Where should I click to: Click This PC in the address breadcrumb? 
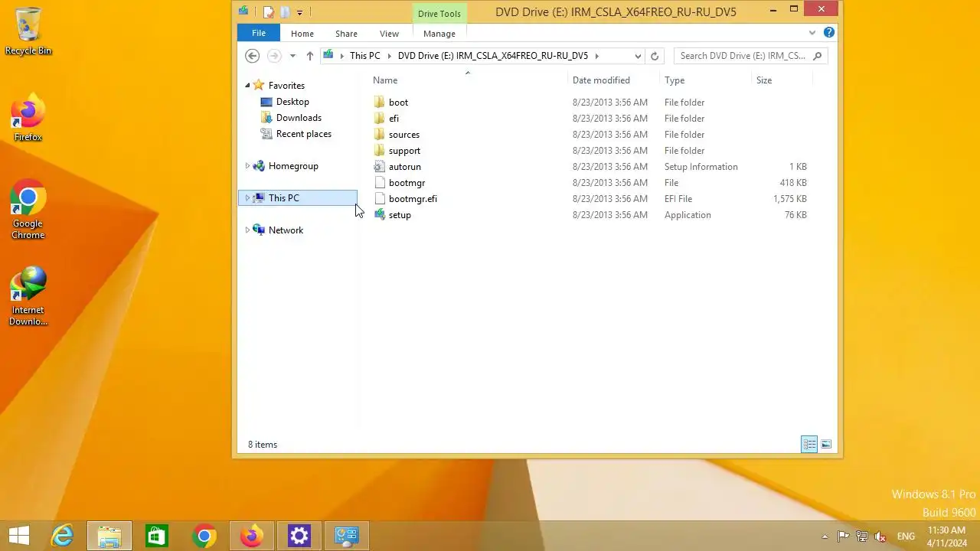tap(364, 56)
